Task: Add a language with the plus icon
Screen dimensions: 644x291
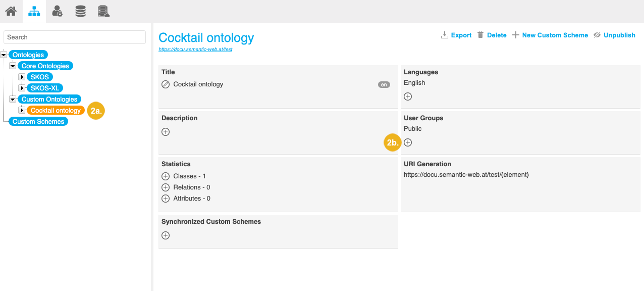Action: pos(408,96)
